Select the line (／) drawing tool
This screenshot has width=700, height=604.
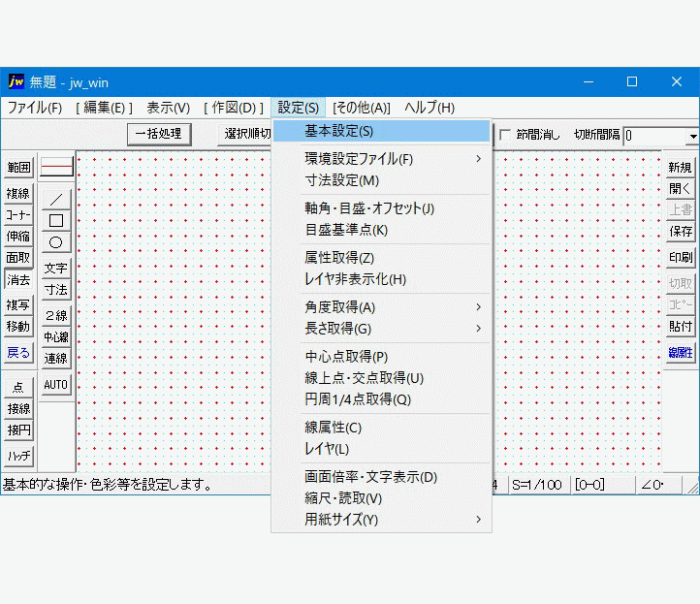[56, 200]
